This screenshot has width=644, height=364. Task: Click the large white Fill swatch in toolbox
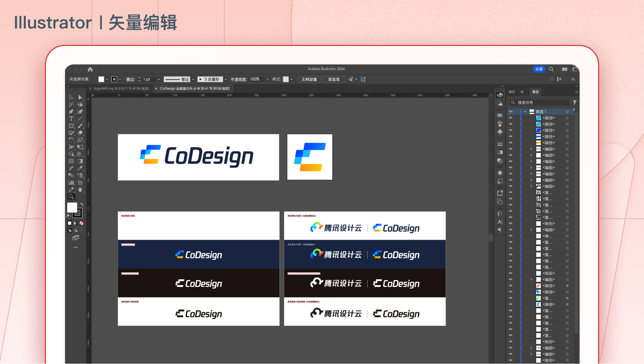72,208
